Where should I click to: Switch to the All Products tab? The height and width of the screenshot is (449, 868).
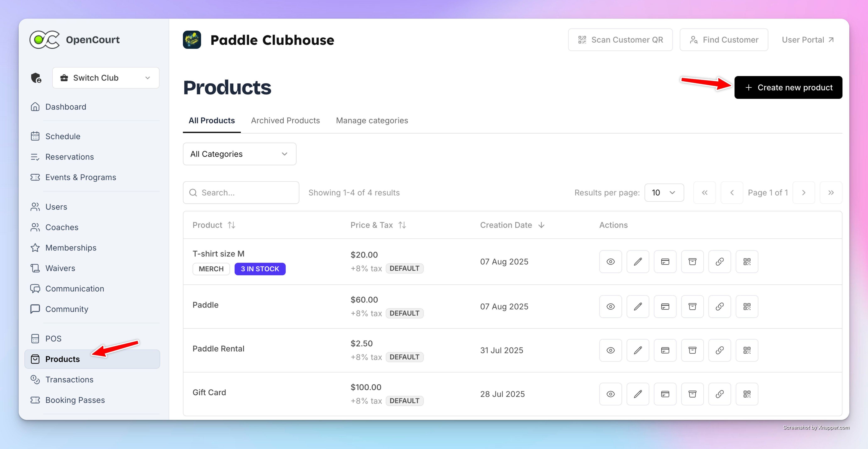tap(212, 120)
